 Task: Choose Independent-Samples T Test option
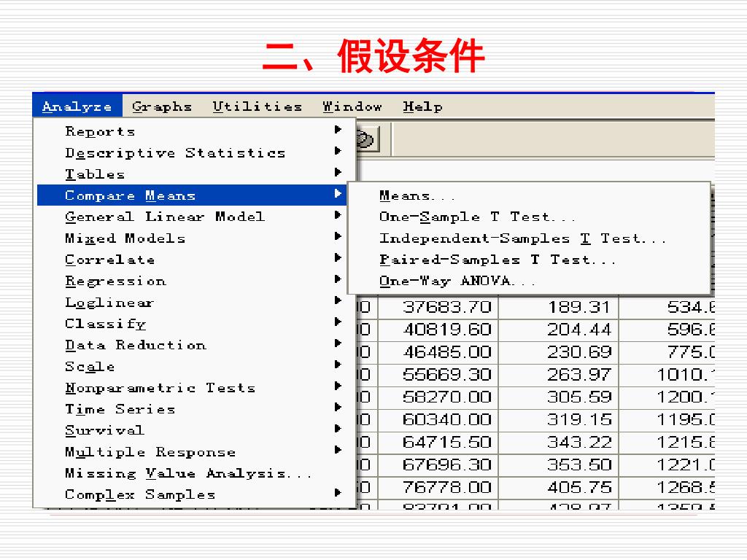pyautogui.click(x=529, y=238)
